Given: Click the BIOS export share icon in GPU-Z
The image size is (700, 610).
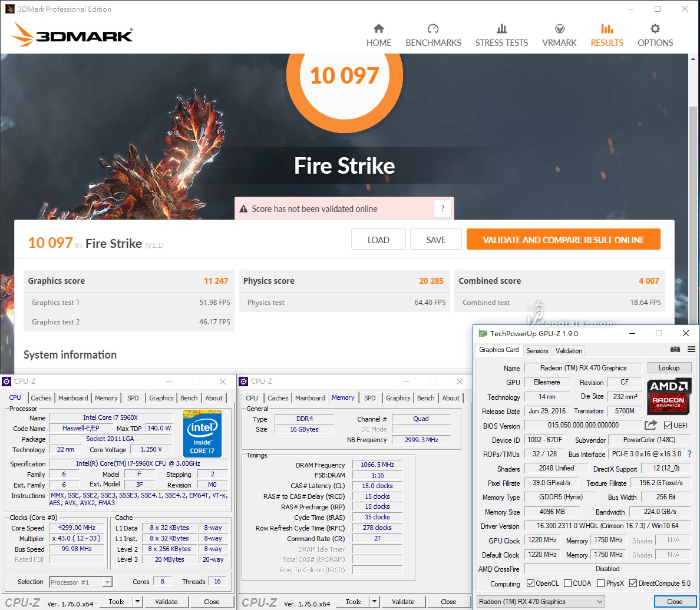Looking at the screenshot, I should (651, 425).
